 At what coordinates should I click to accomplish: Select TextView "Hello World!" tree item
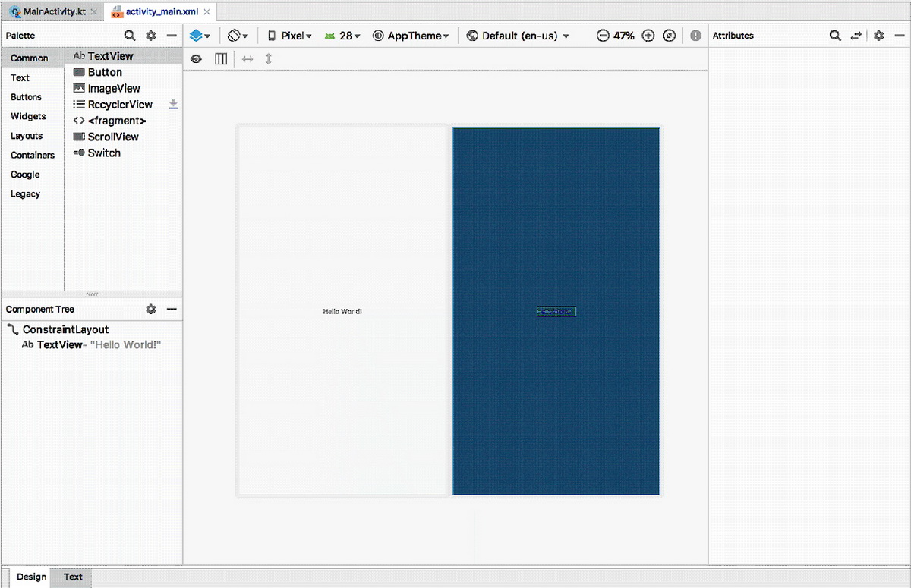click(x=92, y=344)
